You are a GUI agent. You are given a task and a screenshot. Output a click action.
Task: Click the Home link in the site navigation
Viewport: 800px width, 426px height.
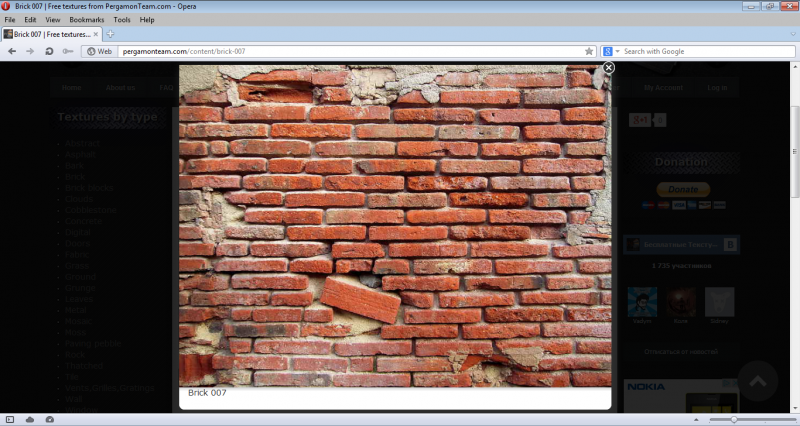tap(71, 88)
